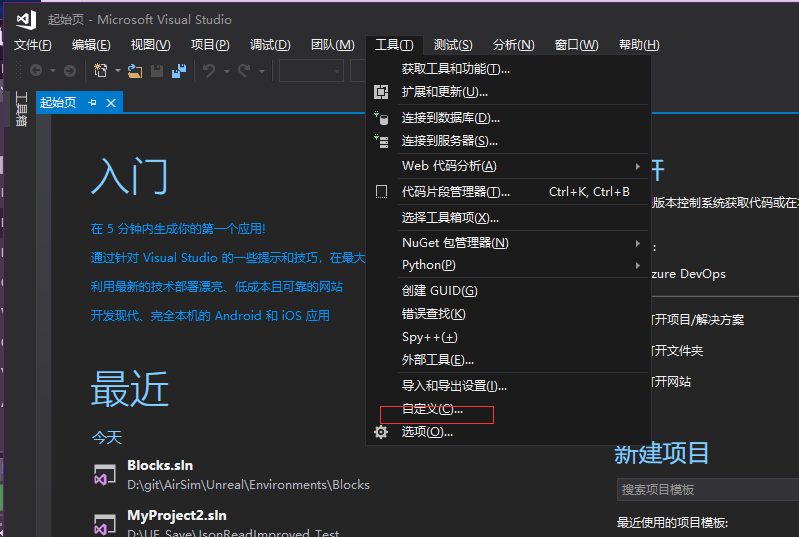Image resolution: width=799 pixels, height=537 pixels.
Task: Click the 工具(T) menu header
Action: coord(394,45)
